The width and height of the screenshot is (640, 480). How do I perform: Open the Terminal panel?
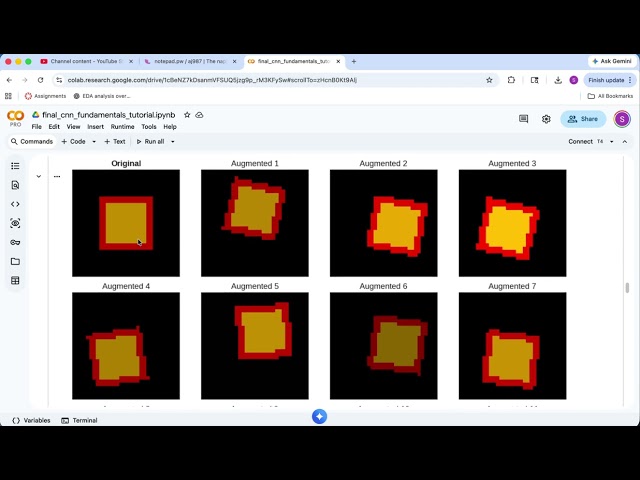[x=79, y=420]
